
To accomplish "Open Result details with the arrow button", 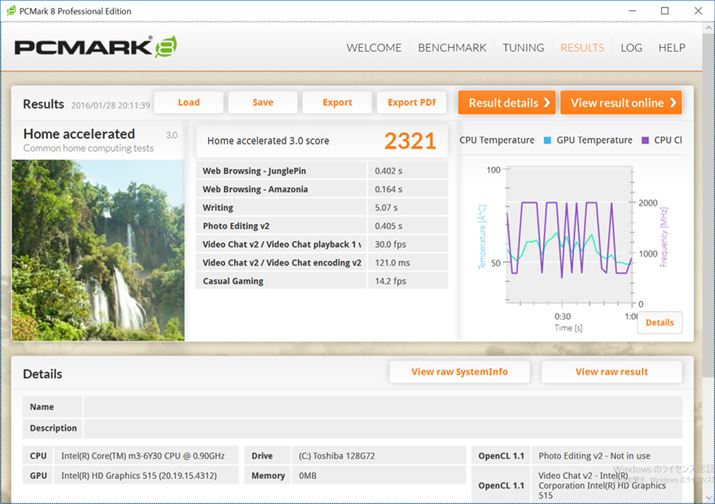I will point(506,103).
